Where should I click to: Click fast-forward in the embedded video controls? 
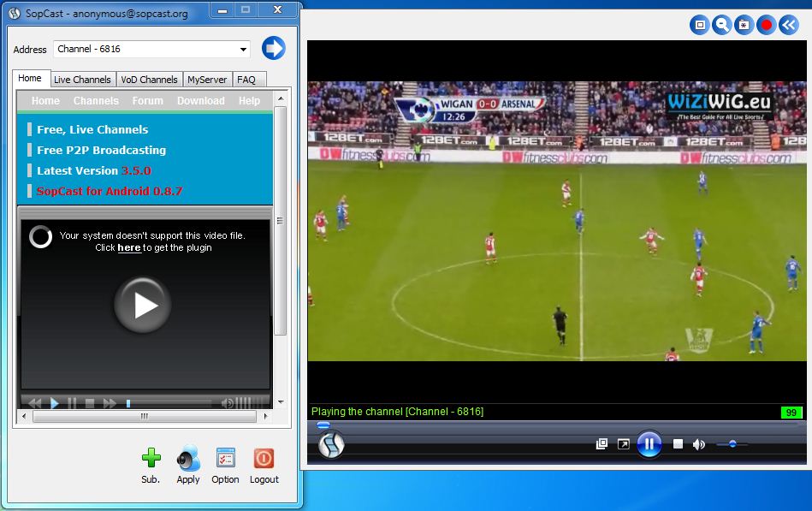(110, 402)
